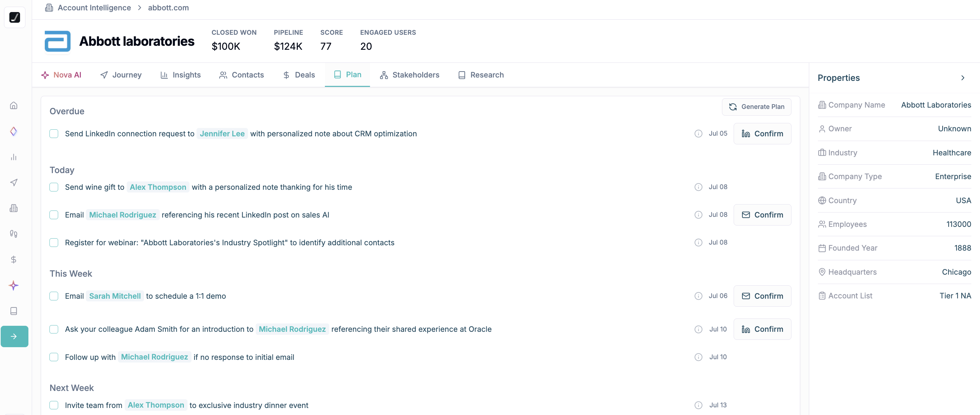980x415 pixels.
Task: Collapse the Properties panel chevron
Action: (963, 78)
